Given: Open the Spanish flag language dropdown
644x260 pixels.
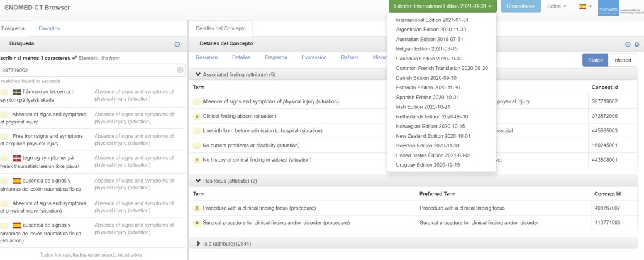Looking at the screenshot, I should pyautogui.click(x=586, y=6).
